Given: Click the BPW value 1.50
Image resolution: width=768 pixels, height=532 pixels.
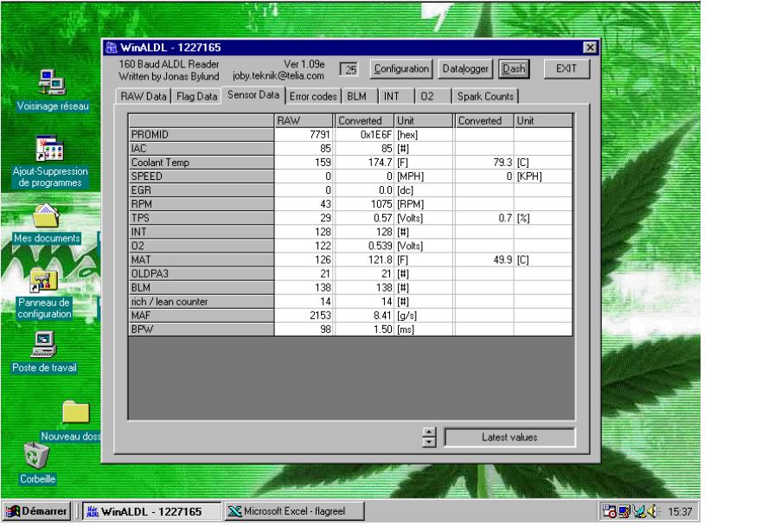Looking at the screenshot, I should 365,330.
